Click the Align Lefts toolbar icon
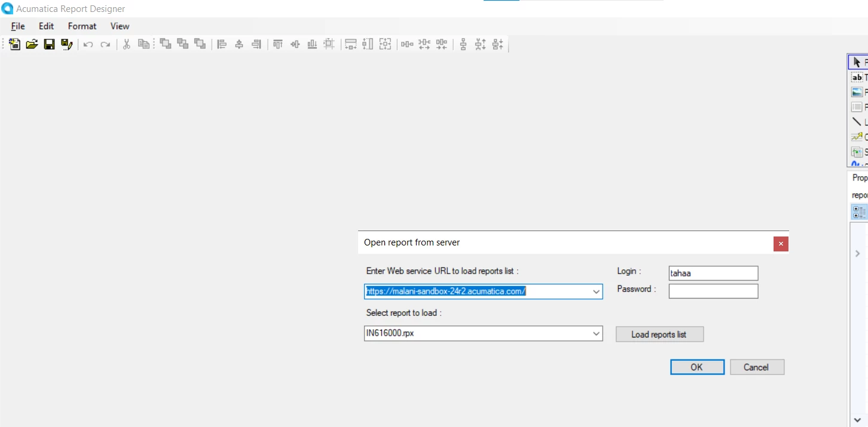The width and height of the screenshot is (868, 427). (x=222, y=44)
